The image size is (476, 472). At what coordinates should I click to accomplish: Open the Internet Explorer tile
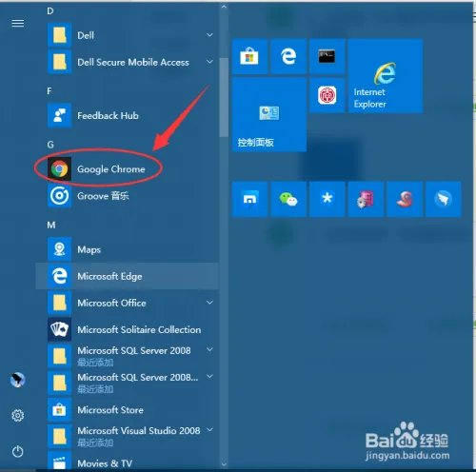tap(386, 76)
